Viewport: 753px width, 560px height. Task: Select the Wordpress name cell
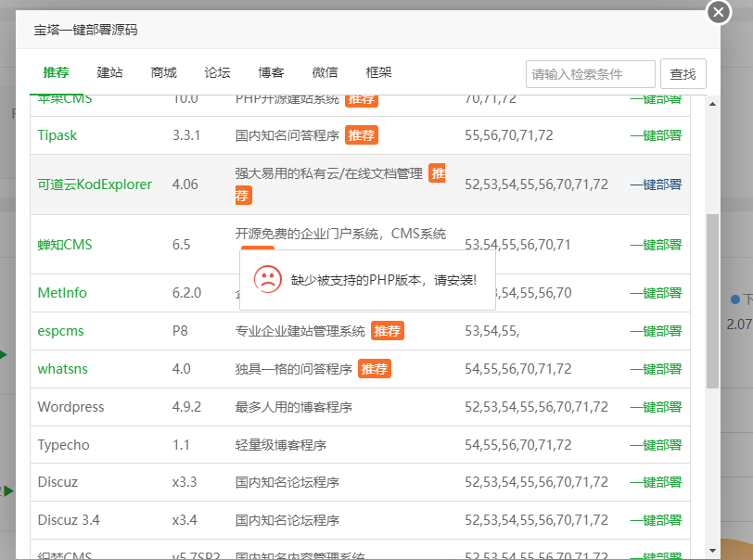[x=70, y=407]
